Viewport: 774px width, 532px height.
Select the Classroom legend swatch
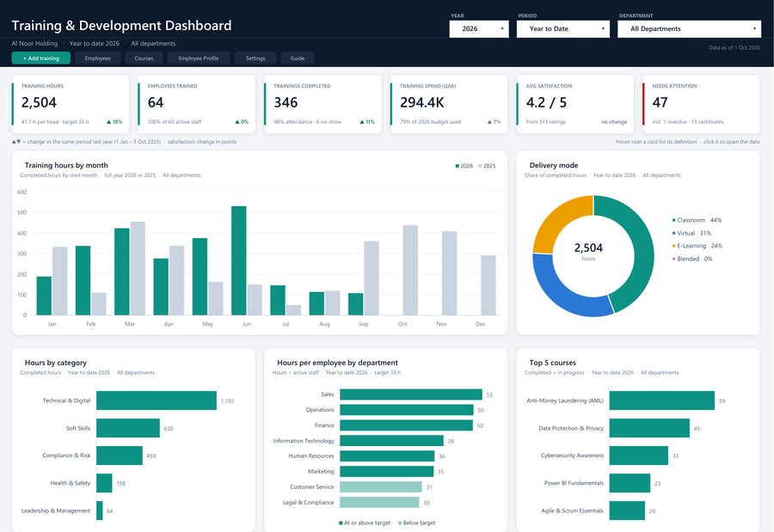(673, 220)
